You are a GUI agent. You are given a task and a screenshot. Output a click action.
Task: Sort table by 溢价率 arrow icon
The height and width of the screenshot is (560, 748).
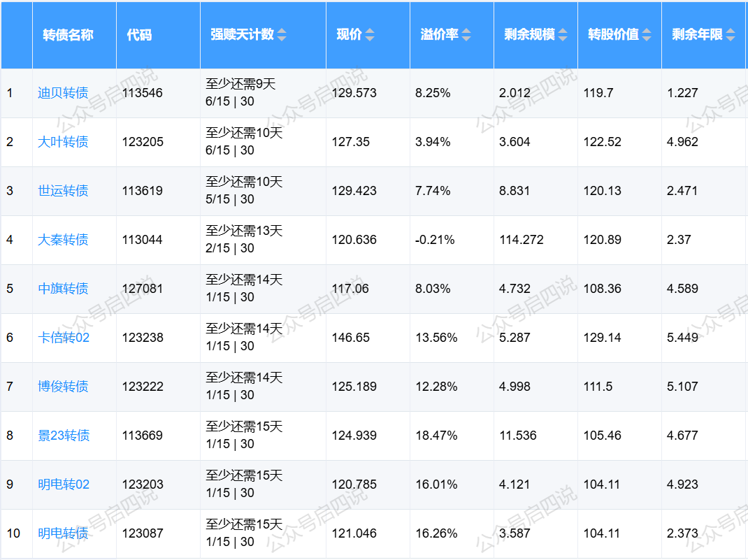pyautogui.click(x=466, y=35)
